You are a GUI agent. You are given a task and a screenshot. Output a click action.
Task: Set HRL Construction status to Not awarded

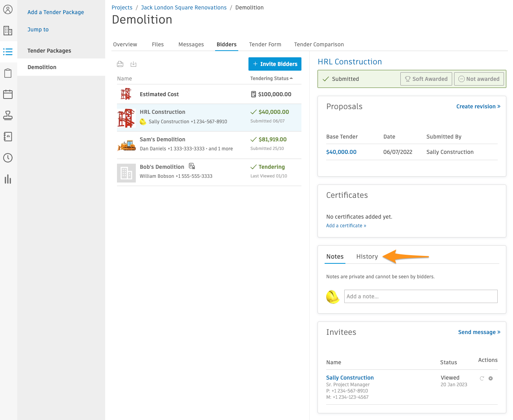479,79
